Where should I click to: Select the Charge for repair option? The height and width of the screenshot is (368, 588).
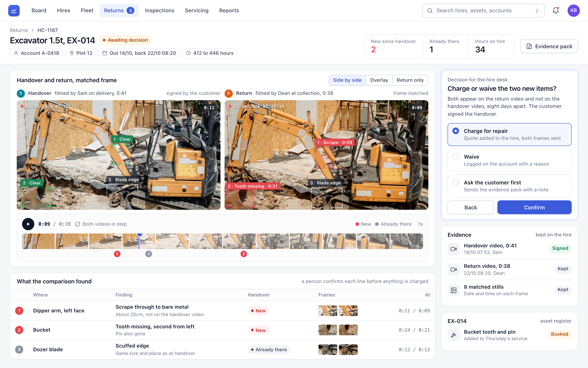click(x=509, y=134)
